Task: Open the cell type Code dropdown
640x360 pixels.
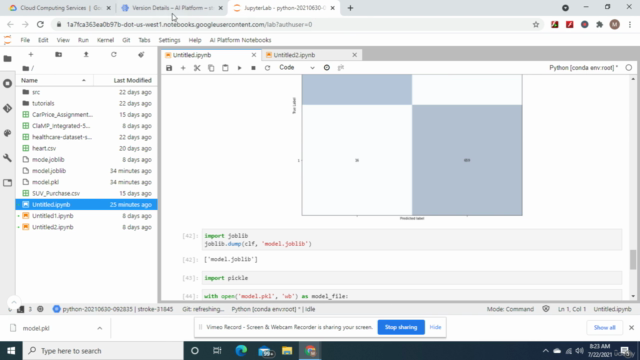Action: pos(297,68)
